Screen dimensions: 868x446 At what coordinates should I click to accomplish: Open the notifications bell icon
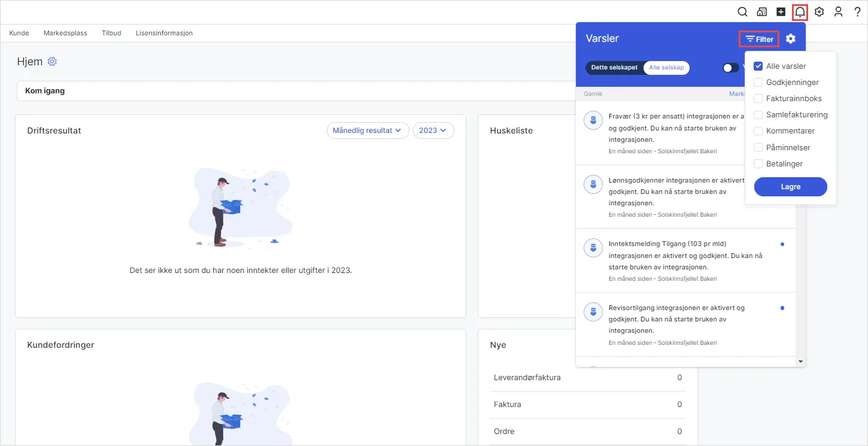800,11
